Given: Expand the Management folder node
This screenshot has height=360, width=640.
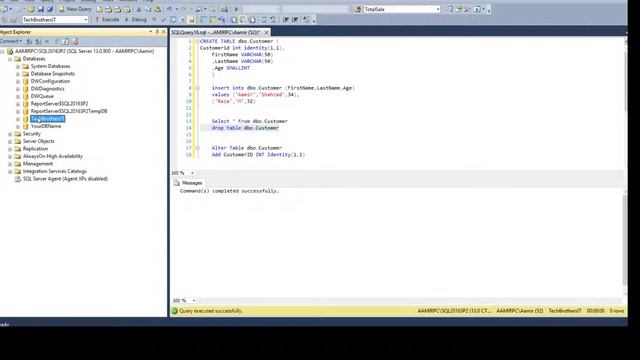Looking at the screenshot, I should [x=10, y=164].
